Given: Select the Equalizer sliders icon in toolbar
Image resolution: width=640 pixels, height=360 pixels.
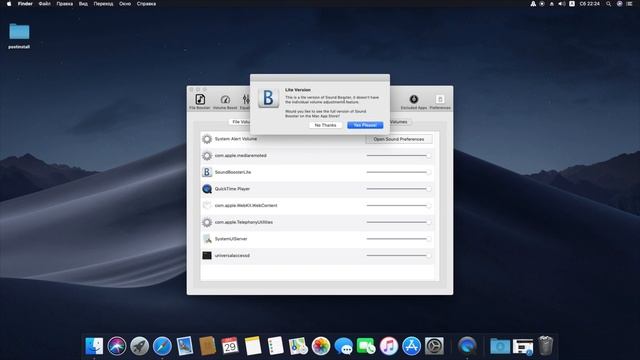Looking at the screenshot, I should pos(245,101).
